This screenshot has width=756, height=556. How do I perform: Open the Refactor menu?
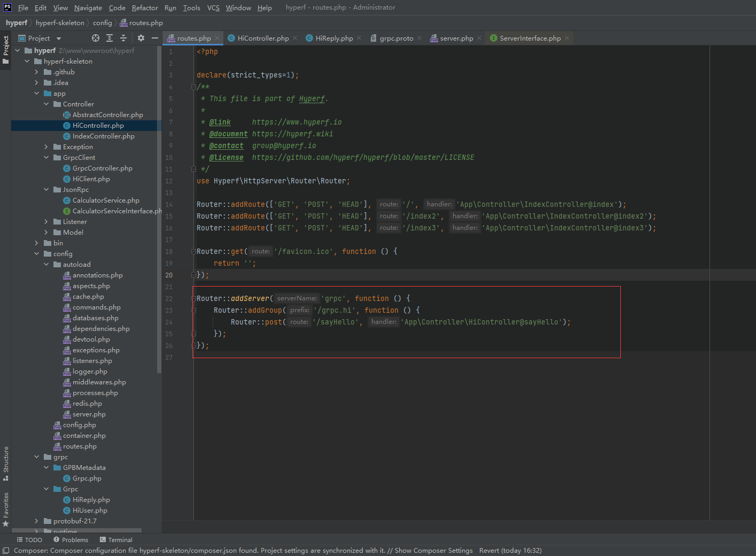click(x=144, y=7)
